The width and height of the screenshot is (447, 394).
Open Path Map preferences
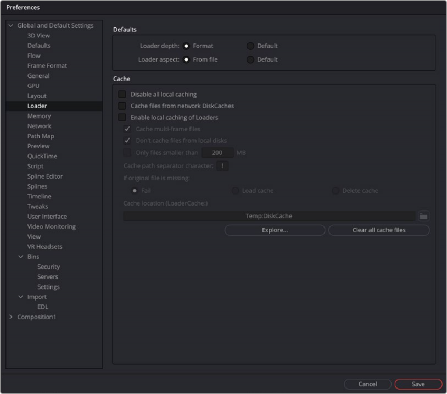coord(41,136)
